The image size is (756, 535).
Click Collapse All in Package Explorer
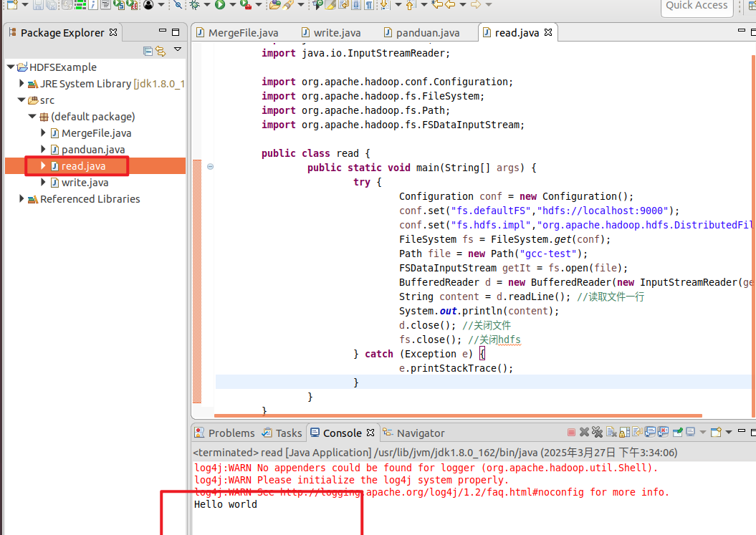(148, 51)
